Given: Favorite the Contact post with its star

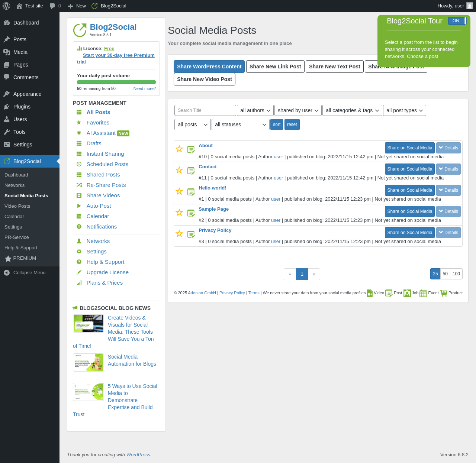Looking at the screenshot, I should click(x=179, y=170).
